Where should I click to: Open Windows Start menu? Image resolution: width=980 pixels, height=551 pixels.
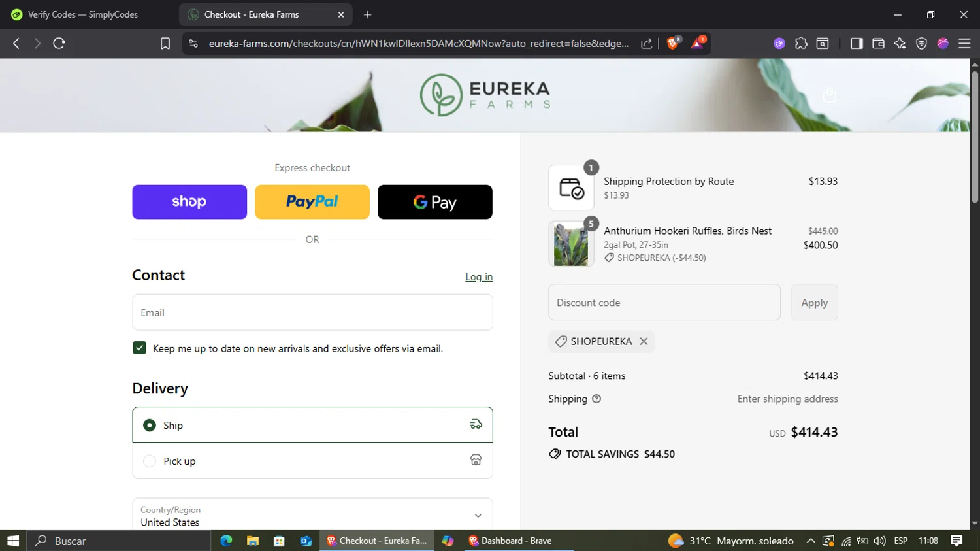coord(13,541)
